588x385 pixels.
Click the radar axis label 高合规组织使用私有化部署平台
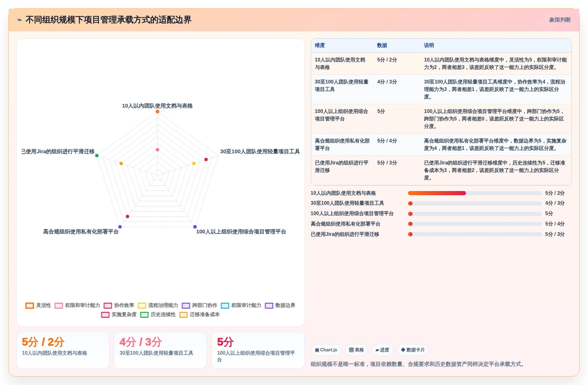pos(81,232)
